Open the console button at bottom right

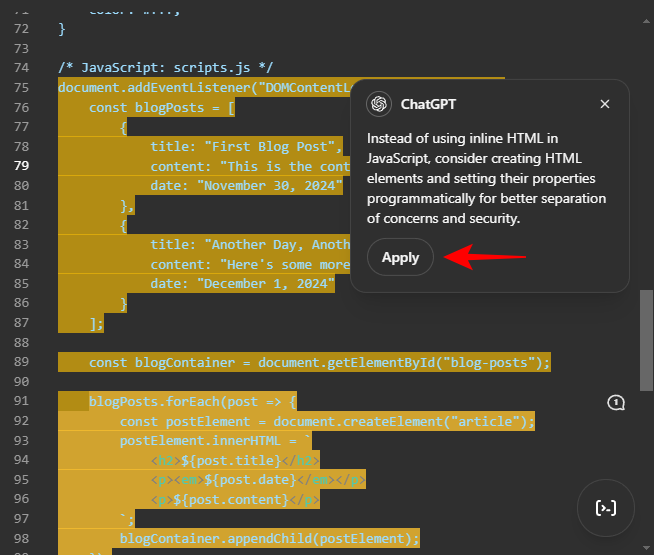[x=606, y=508]
